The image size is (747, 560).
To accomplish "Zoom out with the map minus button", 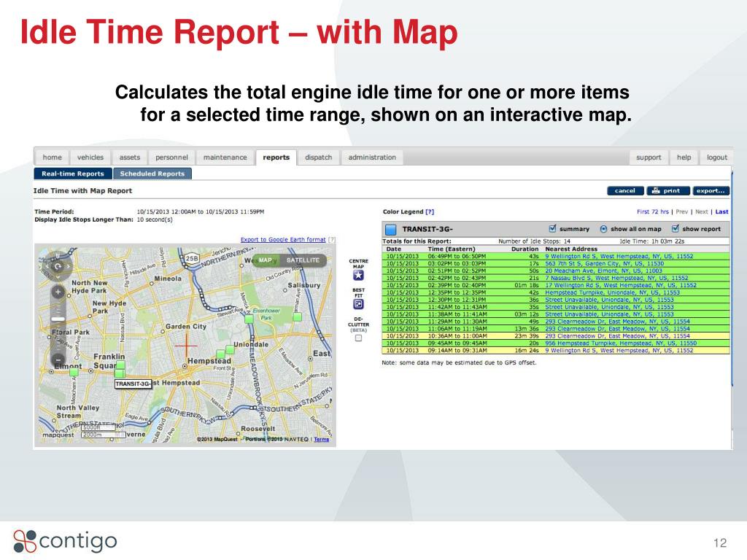I will coord(58,359).
